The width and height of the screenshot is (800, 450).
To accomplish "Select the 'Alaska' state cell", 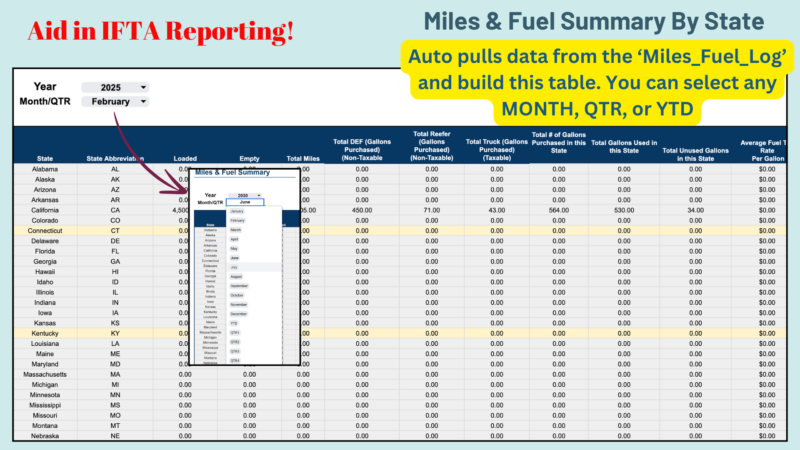I will [45, 179].
